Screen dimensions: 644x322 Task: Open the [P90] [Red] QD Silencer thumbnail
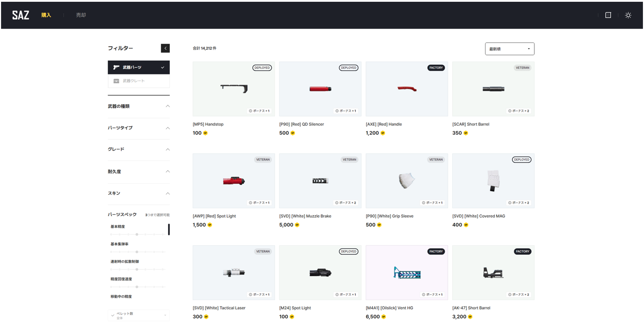click(x=320, y=89)
